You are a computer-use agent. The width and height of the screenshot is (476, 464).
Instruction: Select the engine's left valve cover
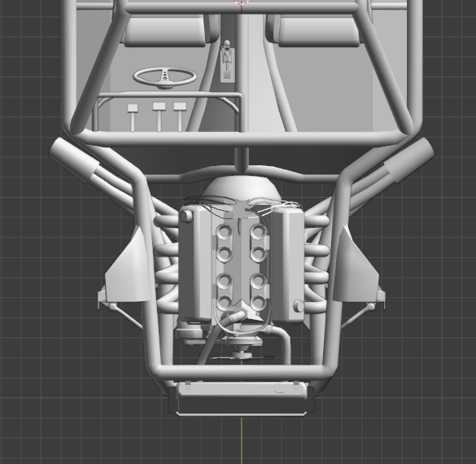point(195,264)
